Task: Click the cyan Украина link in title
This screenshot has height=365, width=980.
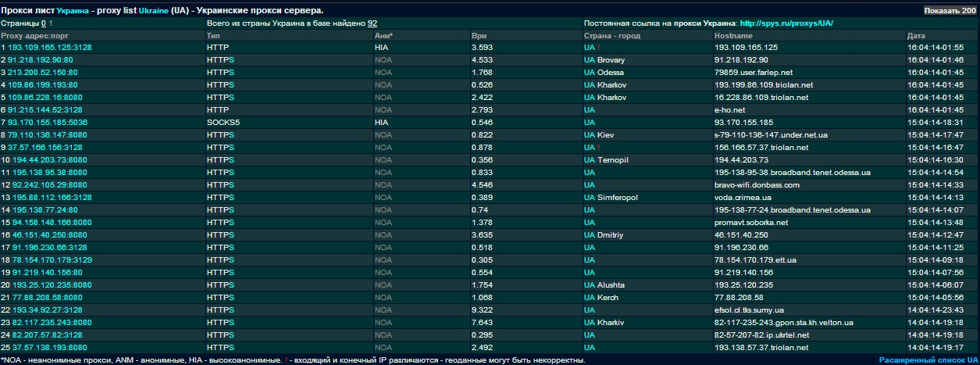Action: pos(73,10)
